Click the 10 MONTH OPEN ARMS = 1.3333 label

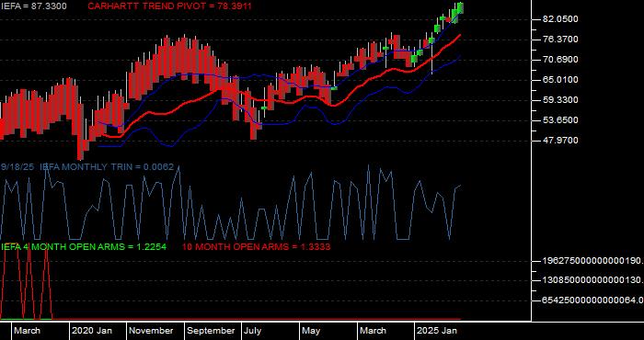pos(257,247)
